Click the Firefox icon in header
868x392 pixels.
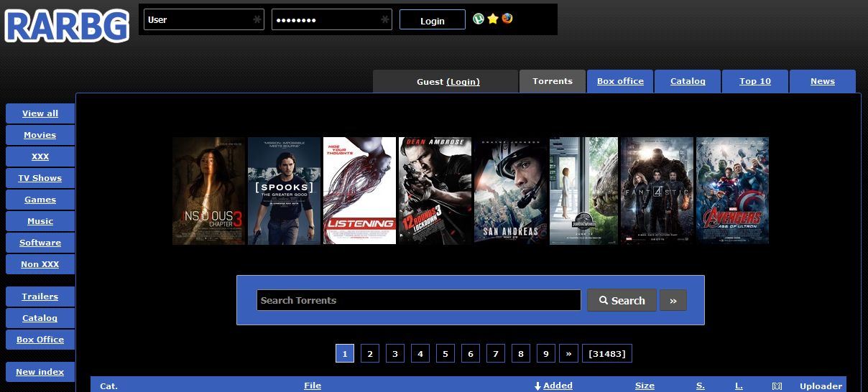tap(507, 19)
